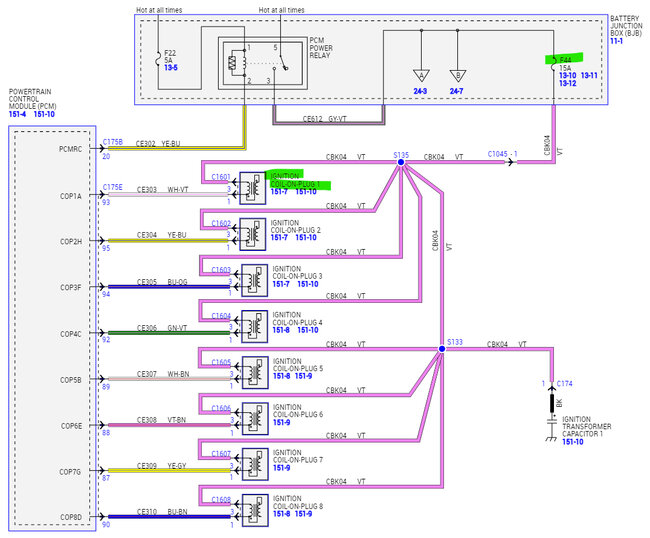Open link 151-8 under Coil-On-Plug 4
This screenshot has height=538, width=650.
[x=281, y=330]
